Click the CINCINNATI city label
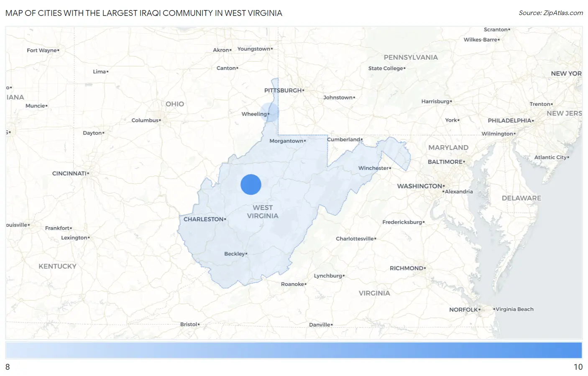Viewport: 588px width, 376px height. [69, 174]
